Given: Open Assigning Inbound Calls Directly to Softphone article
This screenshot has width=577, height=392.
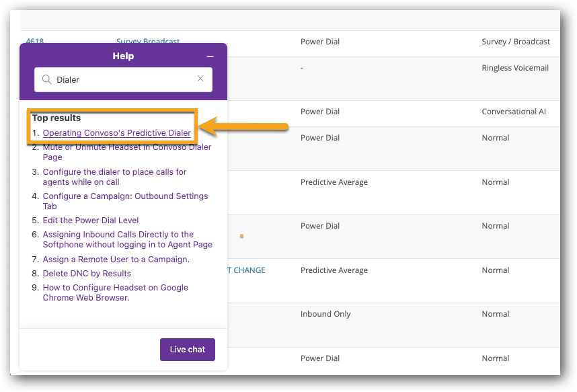Looking at the screenshot, I should pos(127,239).
